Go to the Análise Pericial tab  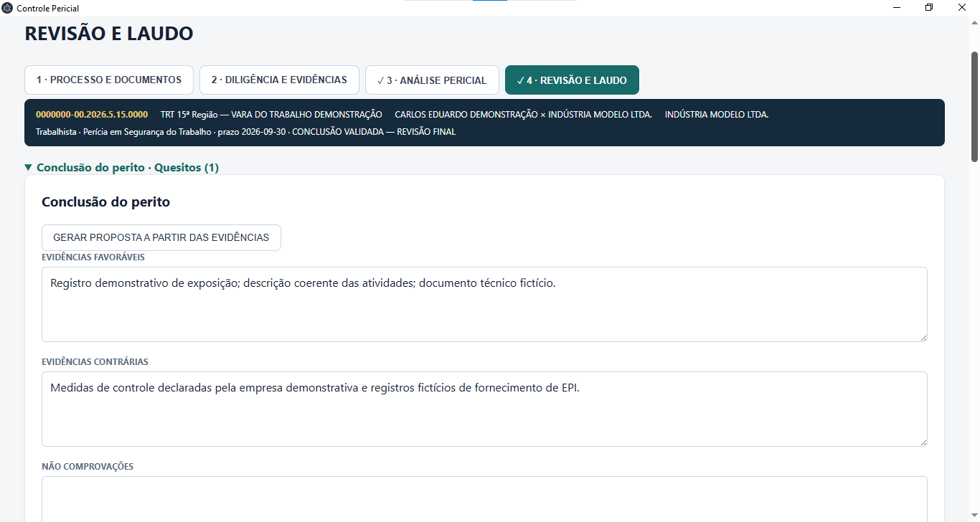pyautogui.click(x=432, y=80)
